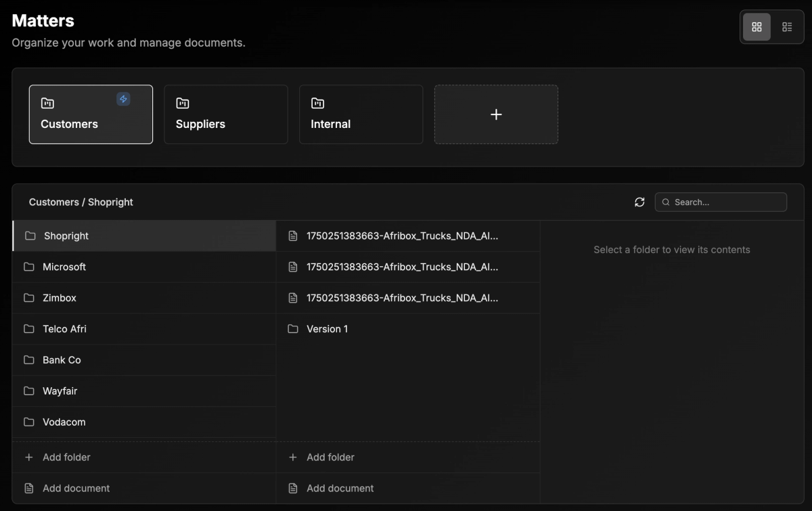Screen dimensions: 812x511
Task: Open the Suppliers matter card
Action: click(x=226, y=114)
